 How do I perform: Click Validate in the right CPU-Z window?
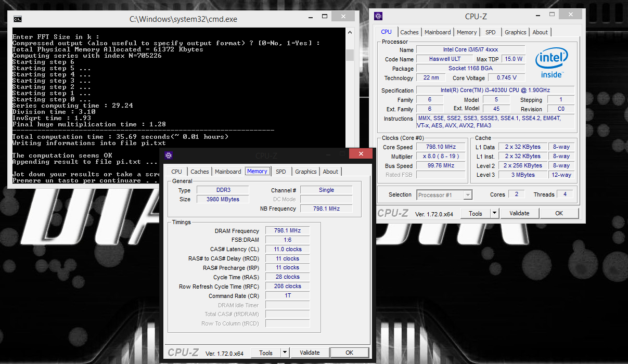[519, 213]
